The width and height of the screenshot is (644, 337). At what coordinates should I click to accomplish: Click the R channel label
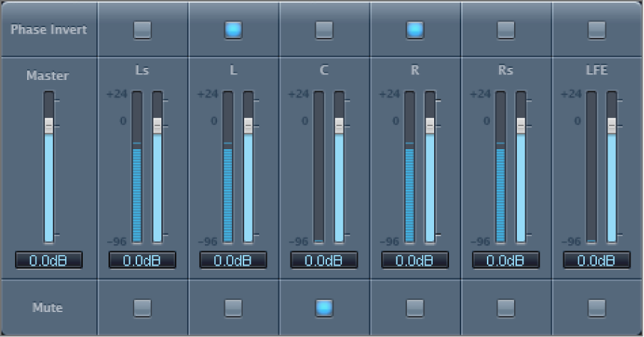pos(415,70)
